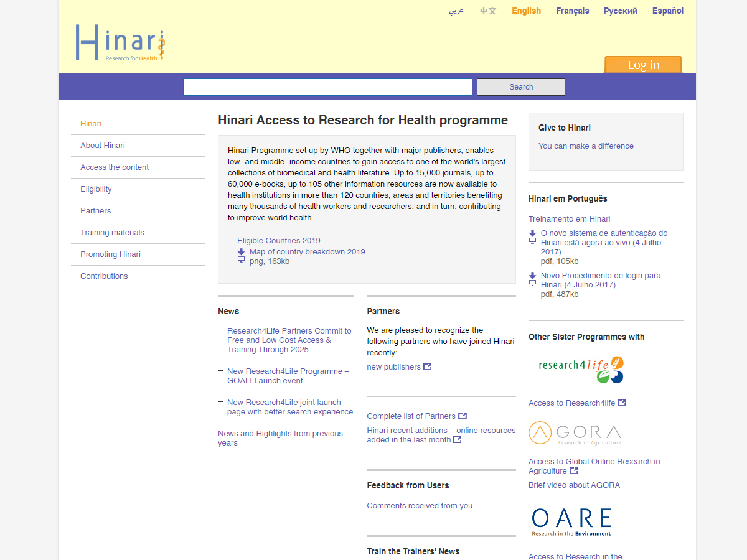747x560 pixels.
Task: Open You can make a difference link
Action: coord(586,146)
